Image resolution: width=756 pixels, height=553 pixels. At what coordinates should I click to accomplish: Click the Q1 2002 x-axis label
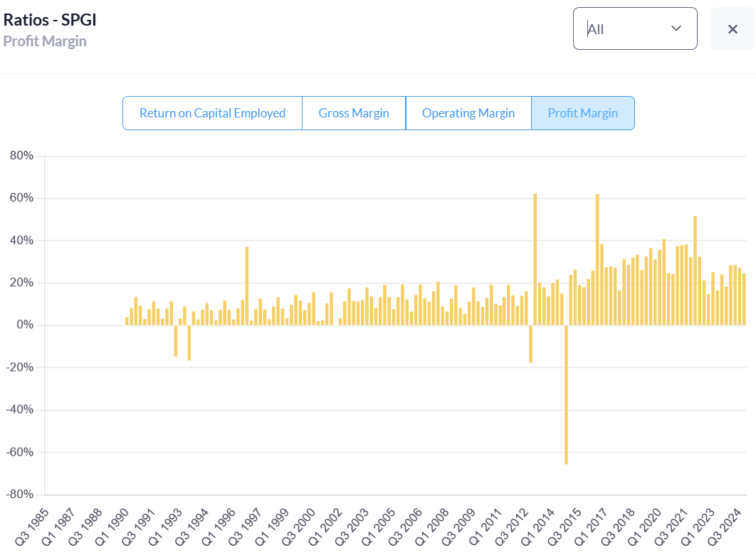coord(325,527)
